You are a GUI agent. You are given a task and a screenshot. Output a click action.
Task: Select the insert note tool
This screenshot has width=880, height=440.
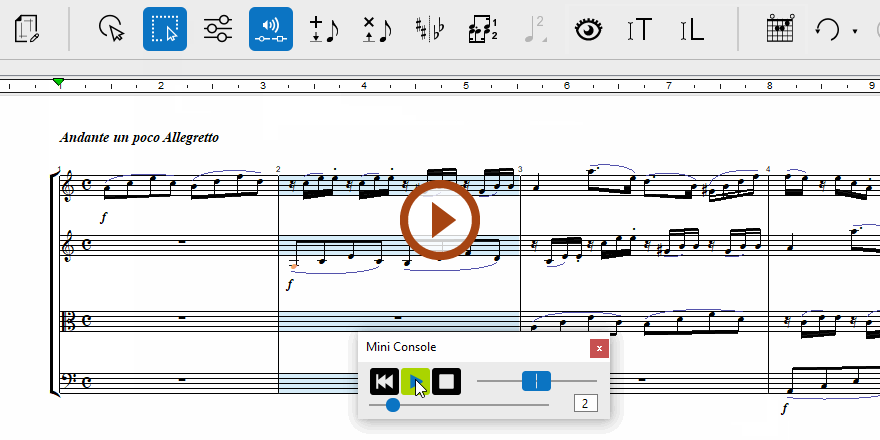[x=324, y=29]
